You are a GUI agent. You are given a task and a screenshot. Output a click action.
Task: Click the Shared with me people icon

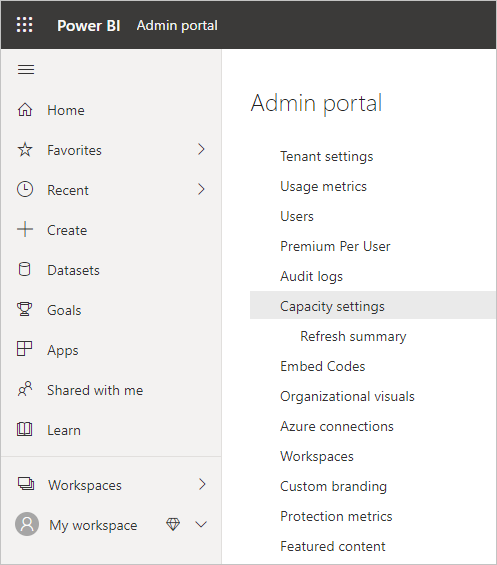[x=25, y=389]
